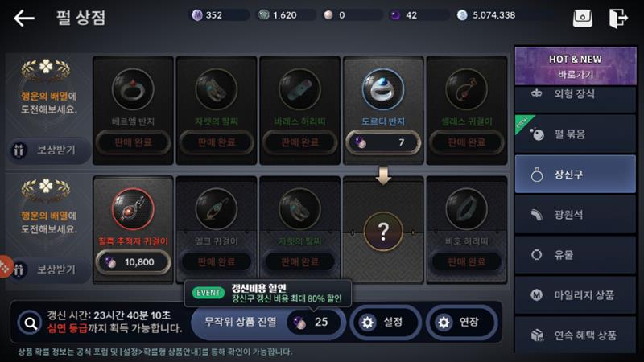
Task: Tap the exit door icon
Action: (x=618, y=19)
